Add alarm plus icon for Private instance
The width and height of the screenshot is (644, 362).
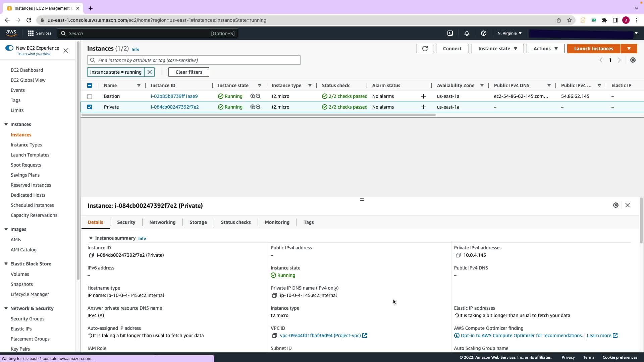pos(423,107)
